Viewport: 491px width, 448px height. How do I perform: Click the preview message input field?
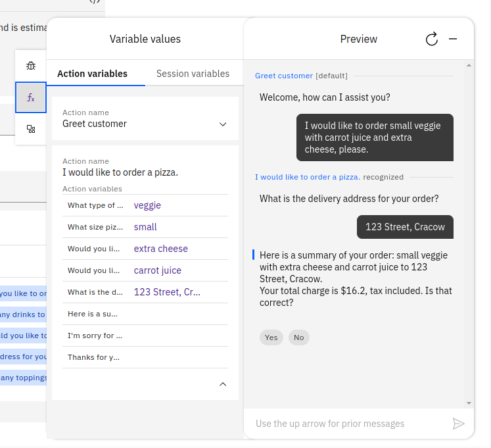click(348, 424)
